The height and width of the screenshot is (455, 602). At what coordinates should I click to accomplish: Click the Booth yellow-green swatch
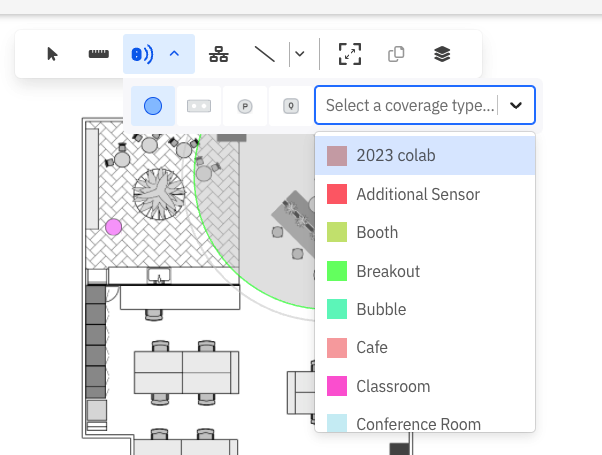click(337, 232)
